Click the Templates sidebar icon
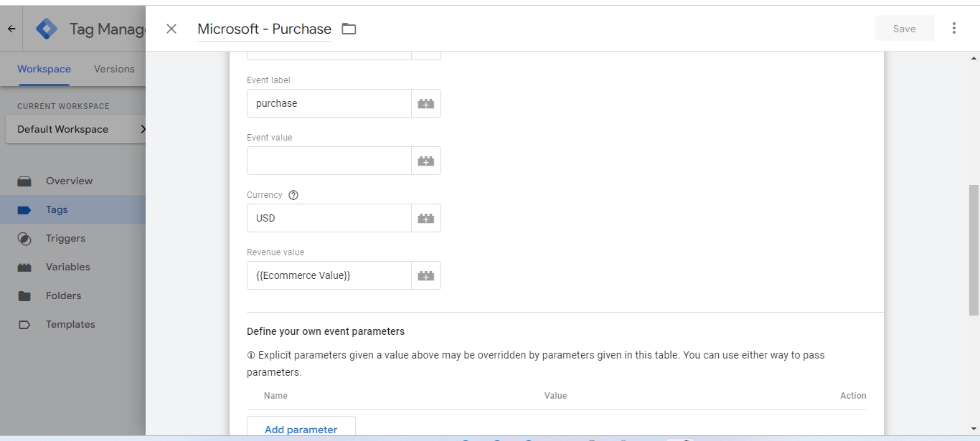This screenshot has width=980, height=441. 24,324
